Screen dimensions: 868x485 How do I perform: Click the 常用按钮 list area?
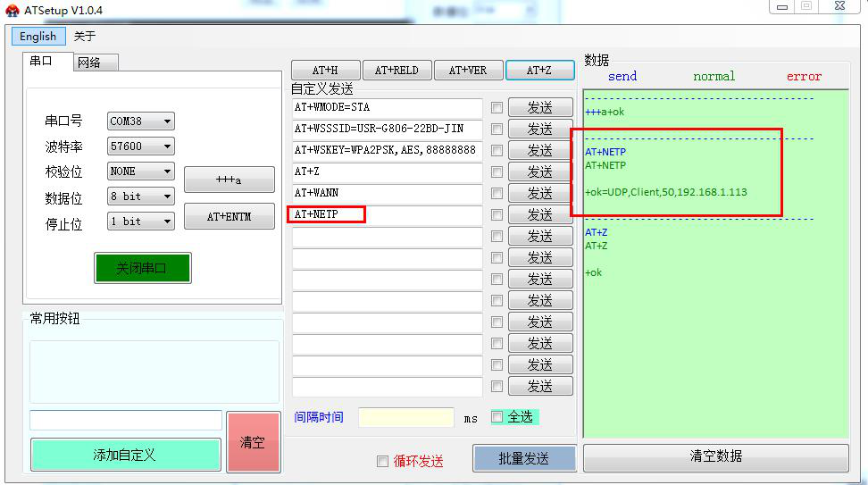click(154, 372)
